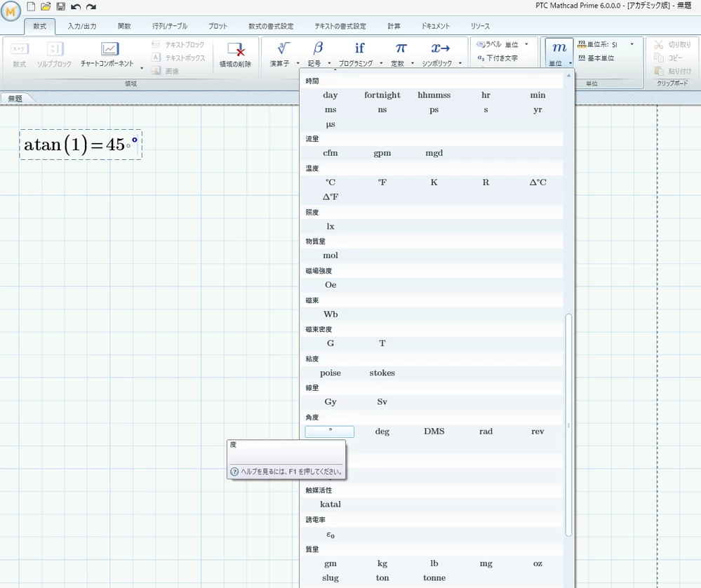
Task: Switch to the プロット ribbon tab
Action: coord(218,27)
